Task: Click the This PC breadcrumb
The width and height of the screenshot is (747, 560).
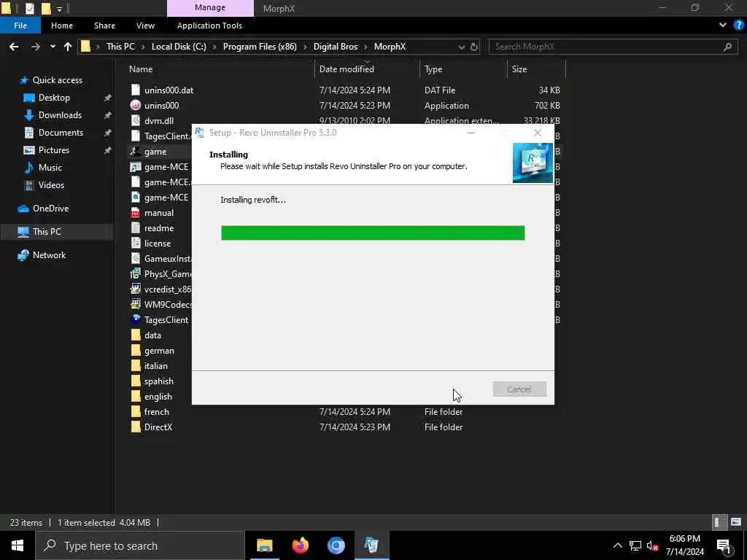Action: coord(120,47)
